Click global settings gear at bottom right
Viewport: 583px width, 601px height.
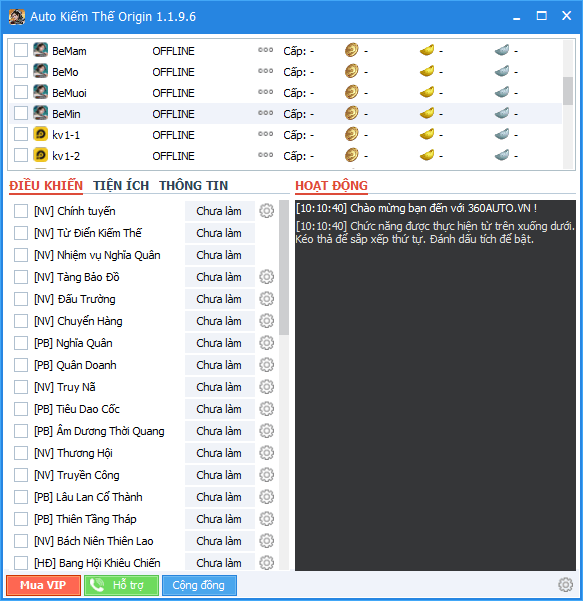coord(565,585)
